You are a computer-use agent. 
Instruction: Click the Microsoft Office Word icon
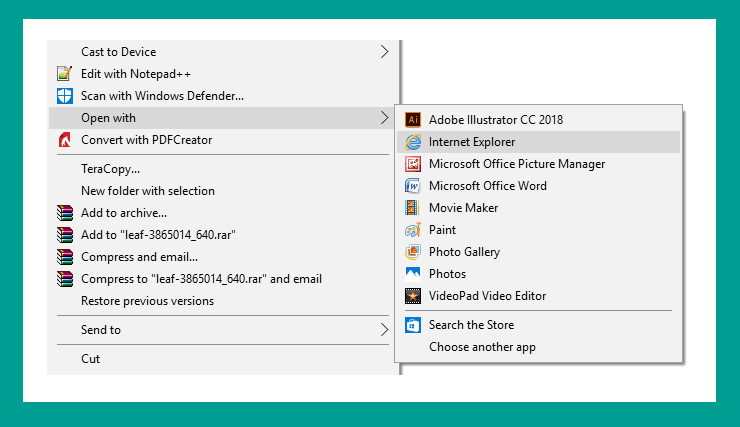pos(413,186)
